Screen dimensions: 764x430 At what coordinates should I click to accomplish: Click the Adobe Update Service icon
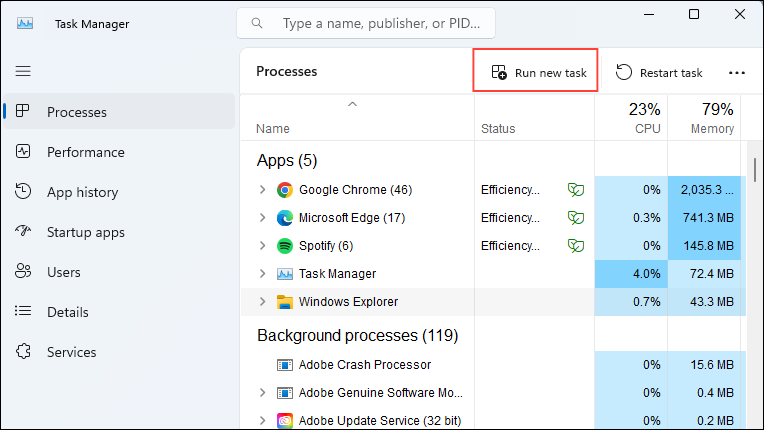pyautogui.click(x=285, y=421)
